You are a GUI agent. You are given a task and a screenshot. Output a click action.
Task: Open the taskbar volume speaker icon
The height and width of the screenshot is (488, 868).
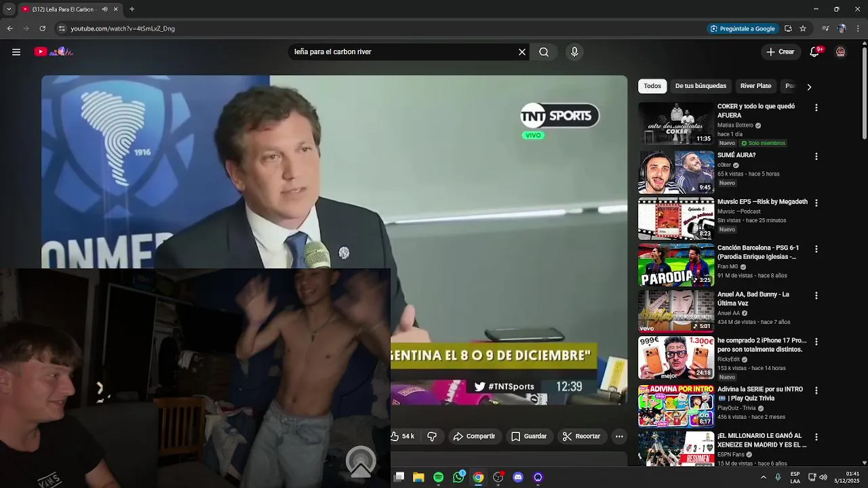click(823, 477)
